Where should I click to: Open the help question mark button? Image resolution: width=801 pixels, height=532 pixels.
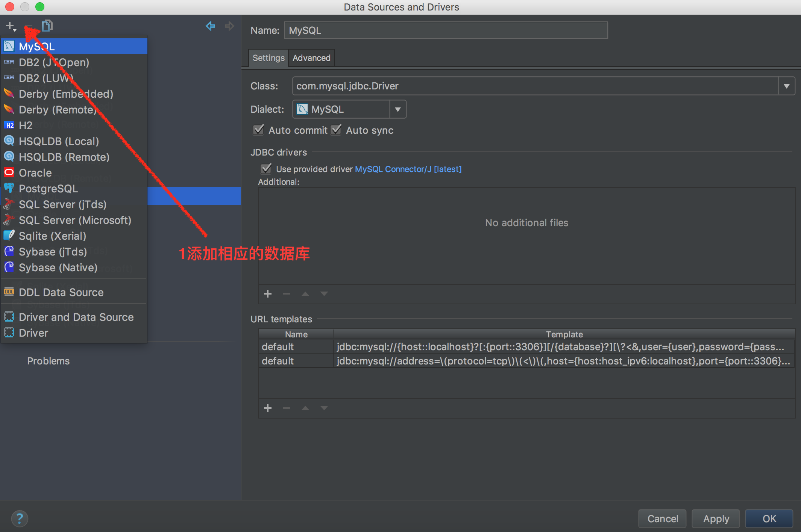click(20, 518)
